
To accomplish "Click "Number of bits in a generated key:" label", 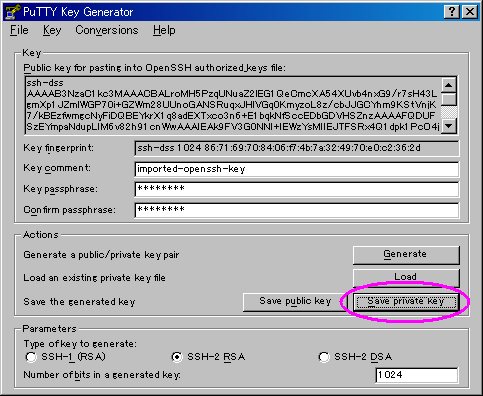I will [102, 375].
